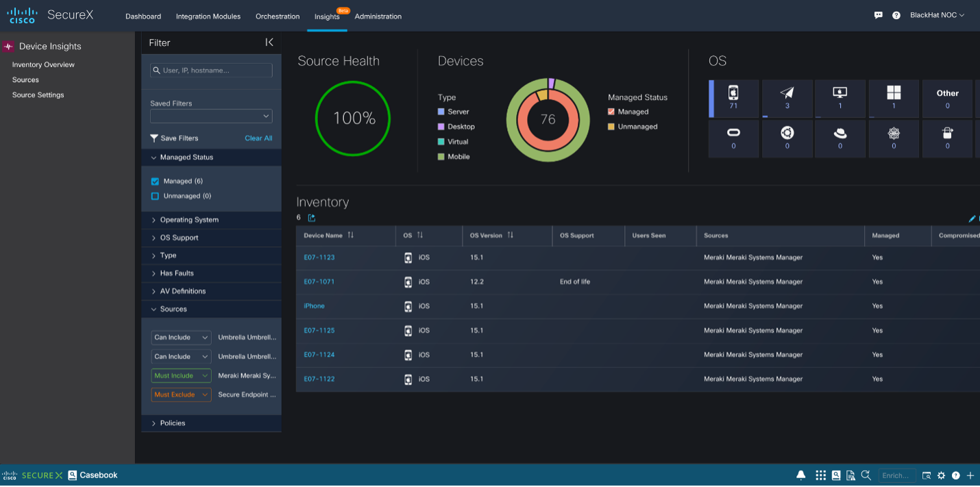Check the Unmanaged (0) checkbox
Screen dimensions: 980x487
click(155, 196)
